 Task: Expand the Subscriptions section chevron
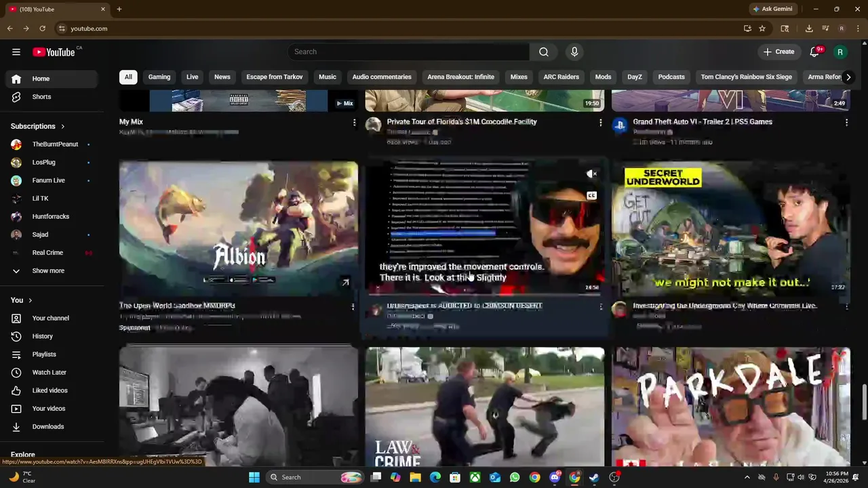click(x=62, y=126)
